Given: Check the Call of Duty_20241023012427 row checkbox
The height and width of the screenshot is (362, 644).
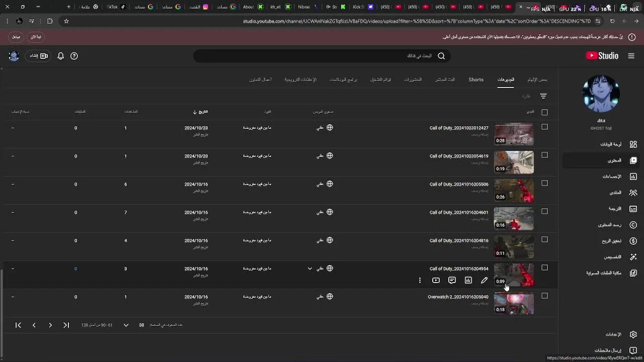Looking at the screenshot, I should tap(544, 127).
